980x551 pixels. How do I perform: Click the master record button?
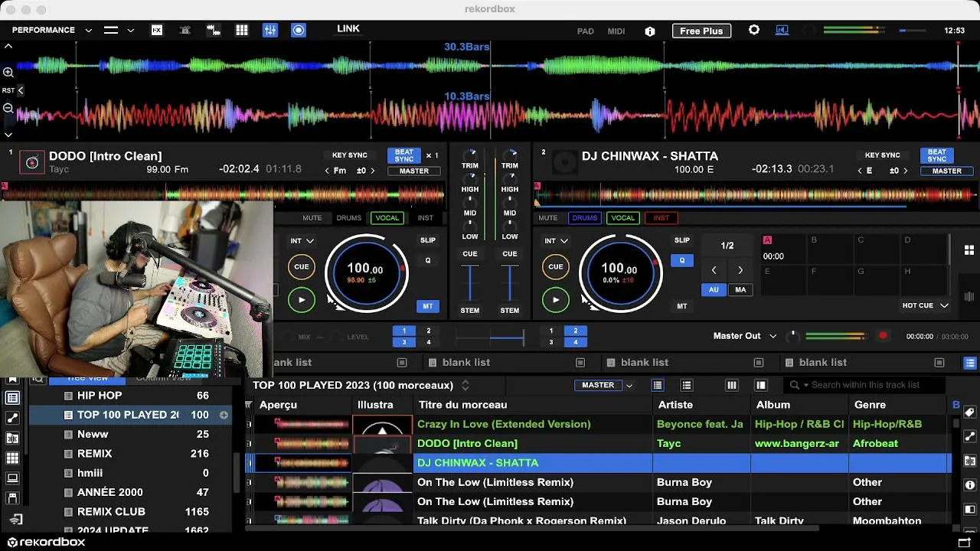pos(883,336)
